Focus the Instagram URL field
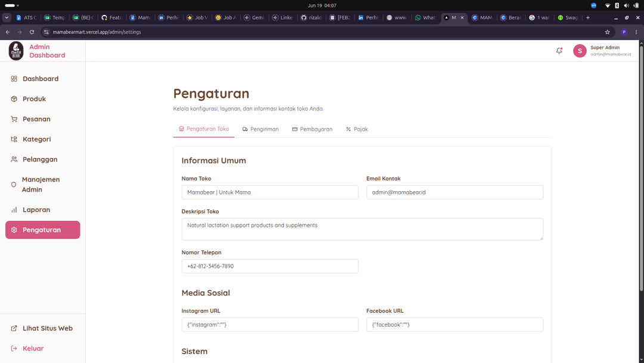Screen dimensions: 644x363 270,324
